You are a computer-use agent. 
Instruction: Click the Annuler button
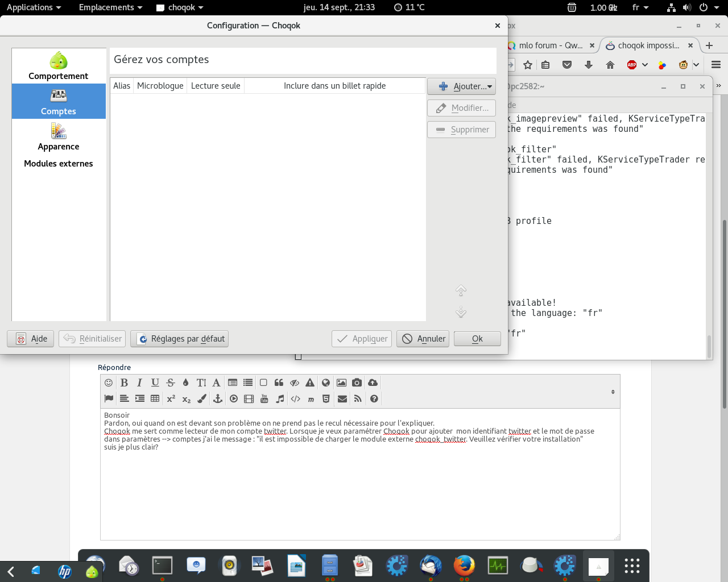click(x=423, y=339)
